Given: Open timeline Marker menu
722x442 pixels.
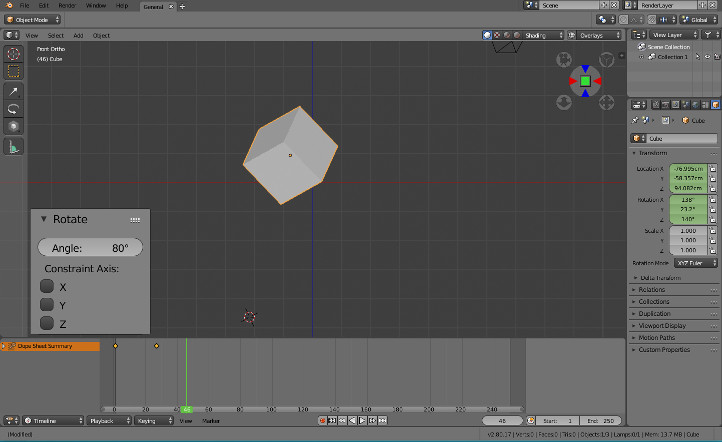Looking at the screenshot, I should tap(211, 420).
